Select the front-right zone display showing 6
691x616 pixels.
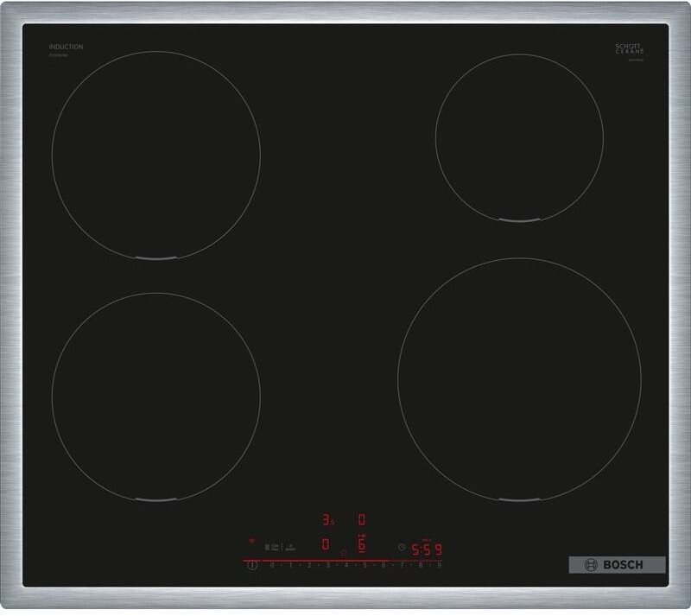point(362,545)
